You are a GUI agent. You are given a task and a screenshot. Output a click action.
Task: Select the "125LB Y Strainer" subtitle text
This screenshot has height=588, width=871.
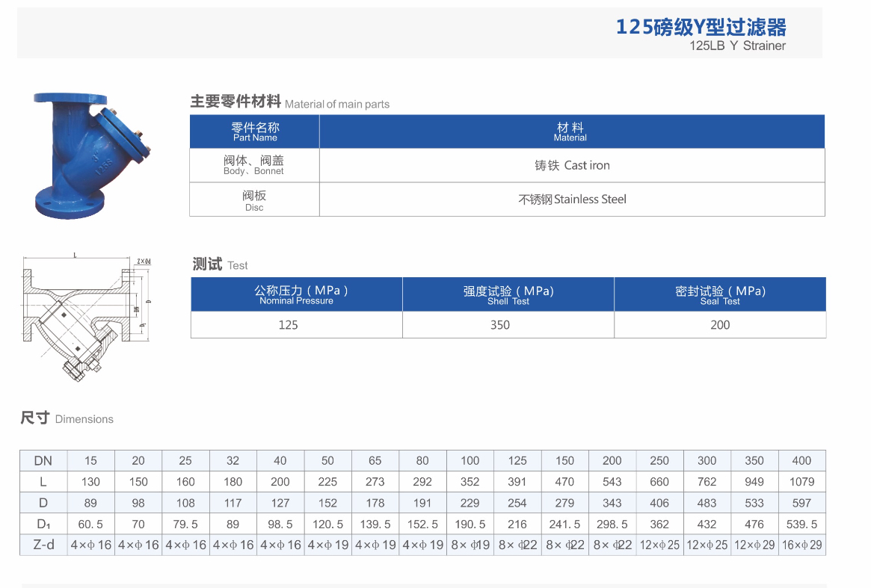click(x=737, y=46)
